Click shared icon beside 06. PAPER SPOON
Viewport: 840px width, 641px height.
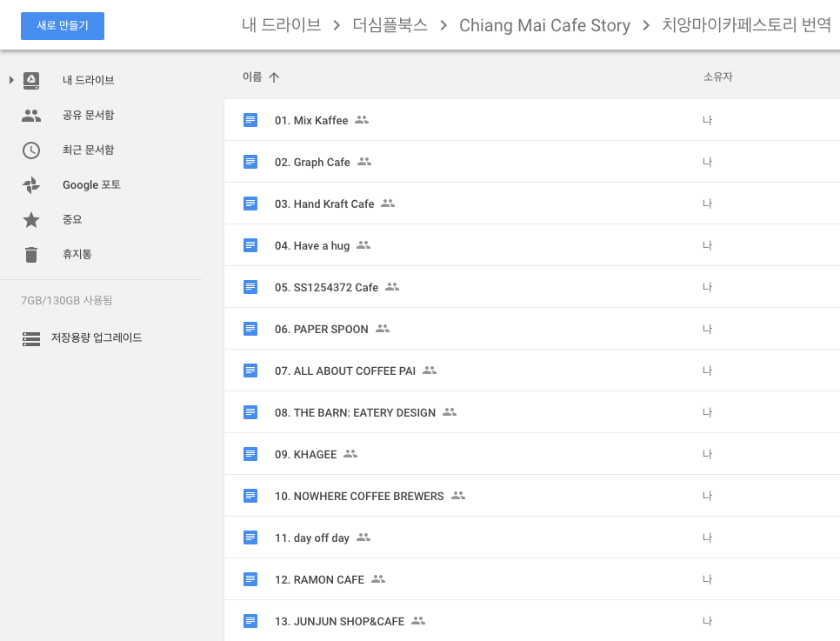383,329
